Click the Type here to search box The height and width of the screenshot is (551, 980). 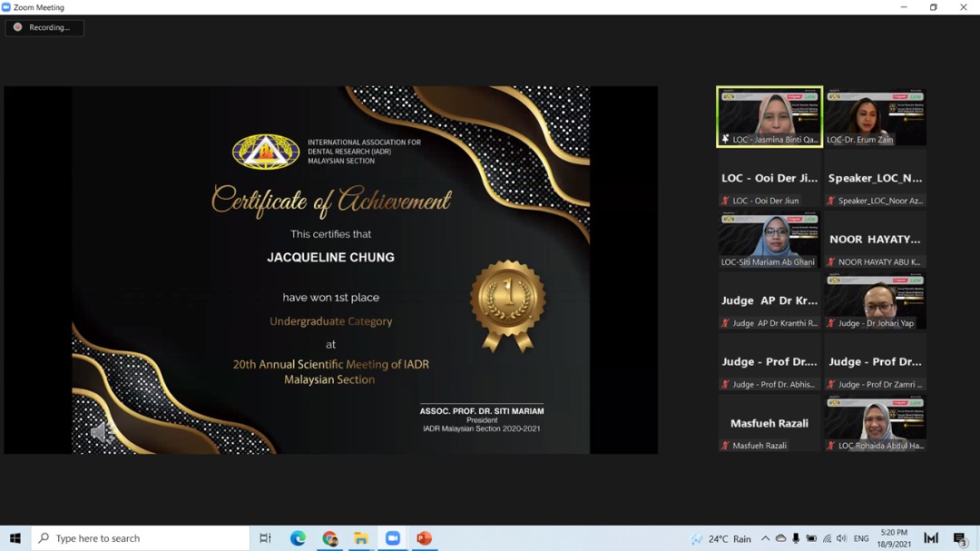[141, 538]
